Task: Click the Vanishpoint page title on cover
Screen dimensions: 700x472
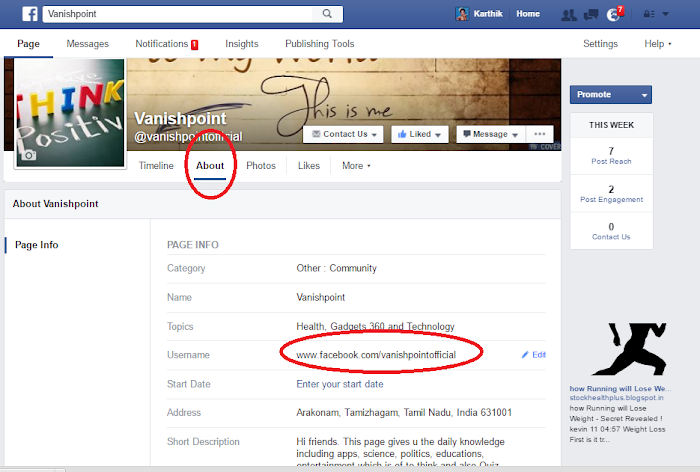Action: click(180, 119)
